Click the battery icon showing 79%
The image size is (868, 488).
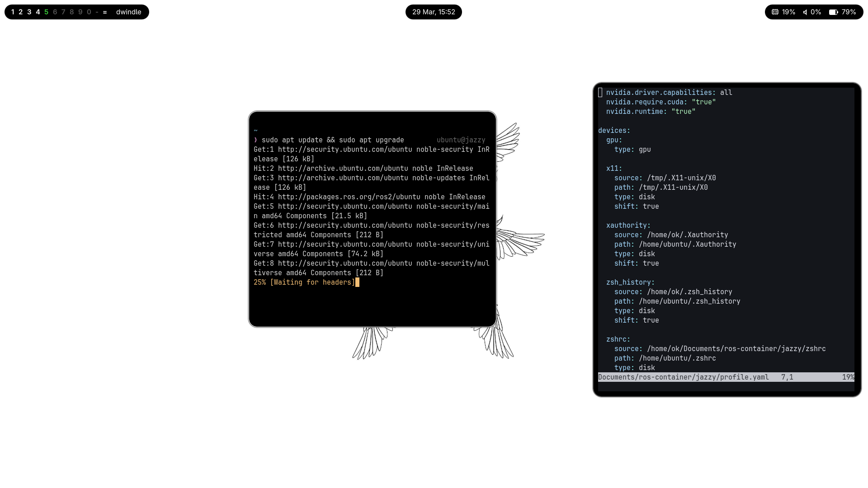833,12
